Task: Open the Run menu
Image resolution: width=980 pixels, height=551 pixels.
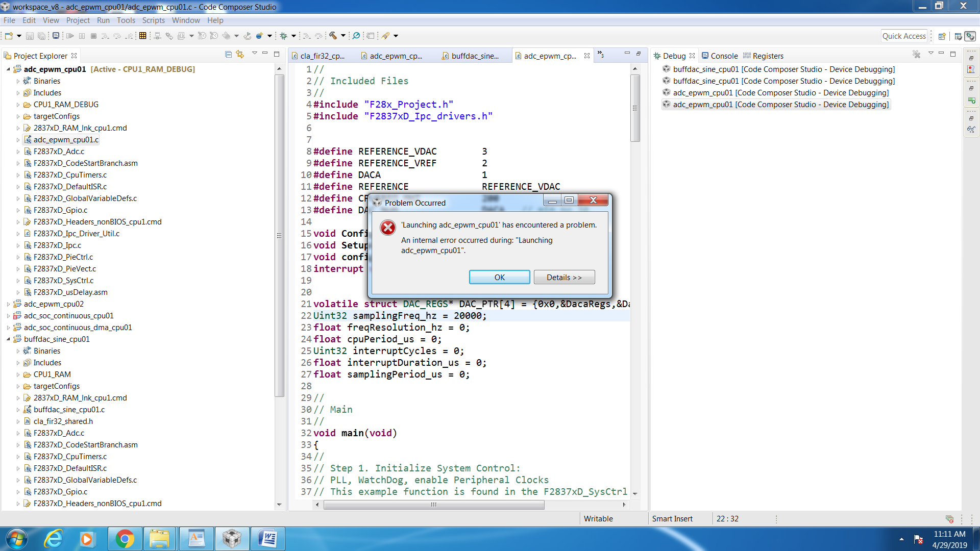Action: click(x=103, y=20)
